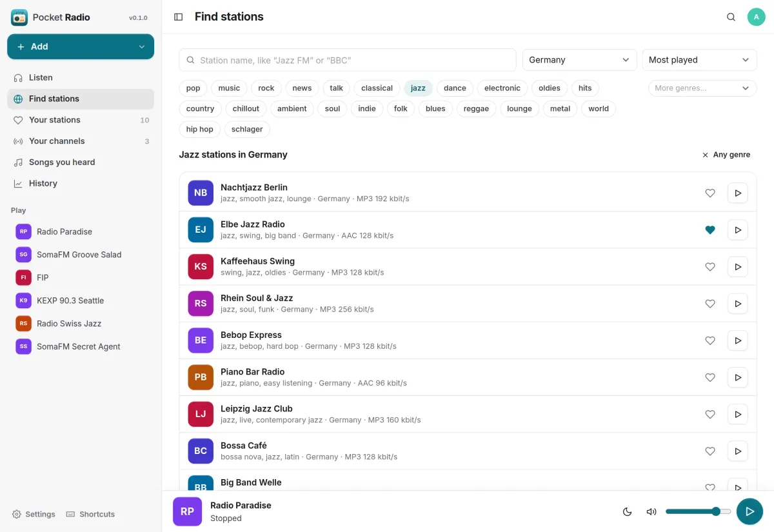774x532 pixels.
Task: Click the Pocket Radio logo icon
Action: pyautogui.click(x=19, y=17)
